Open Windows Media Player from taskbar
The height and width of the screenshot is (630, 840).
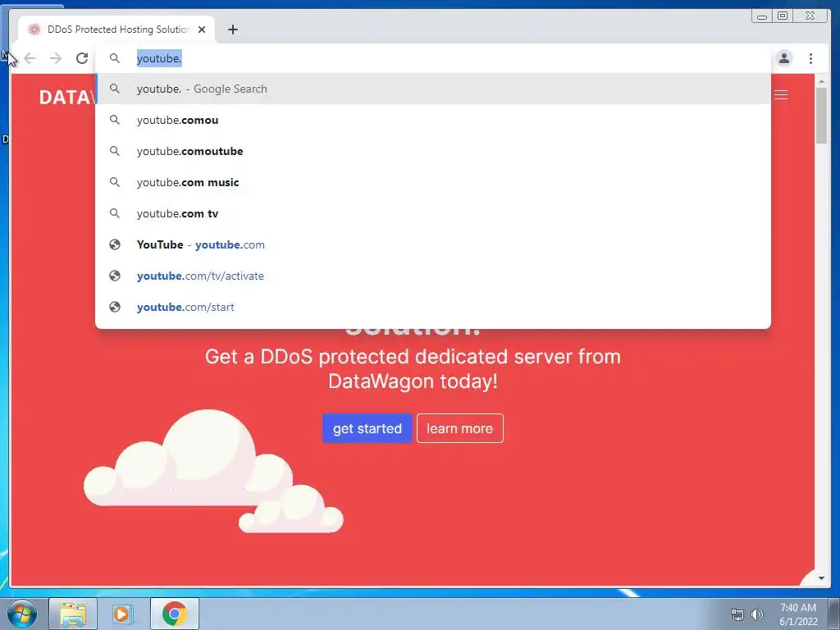coord(122,614)
